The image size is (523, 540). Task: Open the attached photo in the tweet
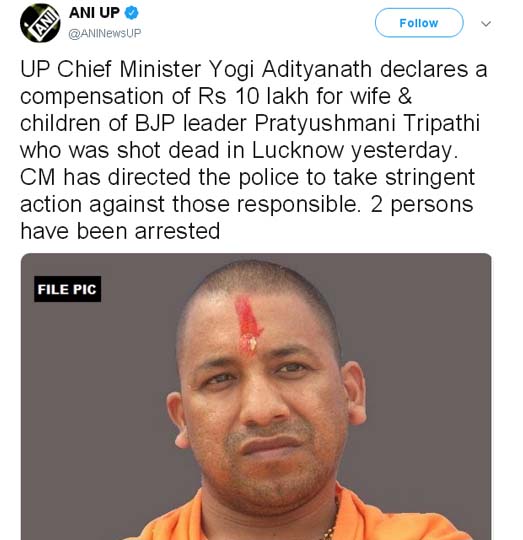coord(256,397)
